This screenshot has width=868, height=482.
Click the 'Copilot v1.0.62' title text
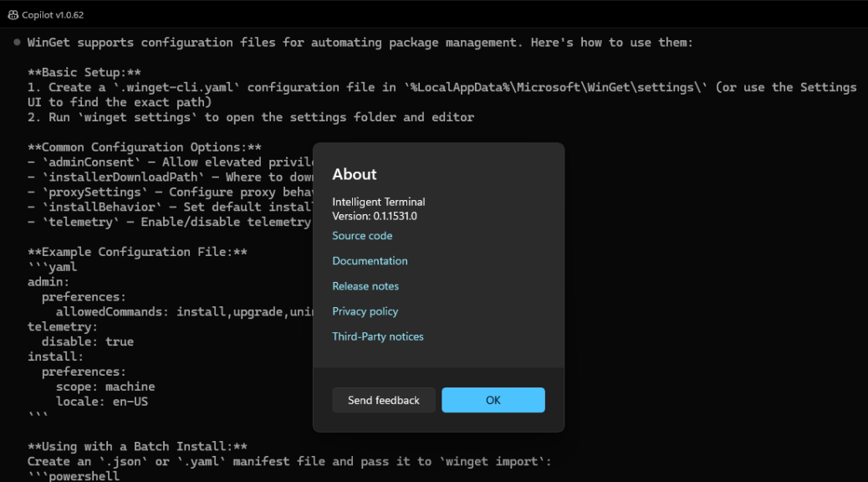click(x=53, y=15)
